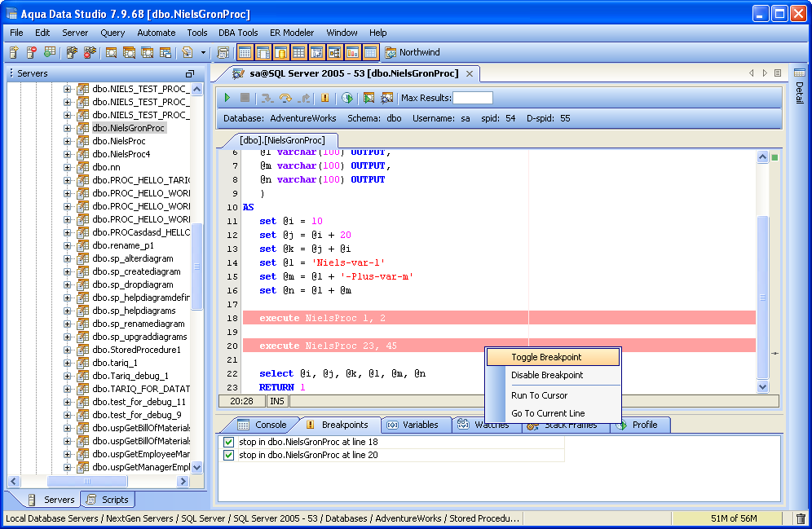The width and height of the screenshot is (812, 529).
Task: Click the green Run debugger icon
Action: click(228, 98)
